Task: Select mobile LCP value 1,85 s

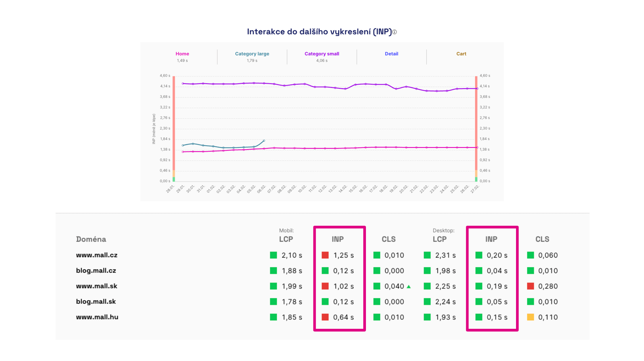Action: click(x=292, y=317)
